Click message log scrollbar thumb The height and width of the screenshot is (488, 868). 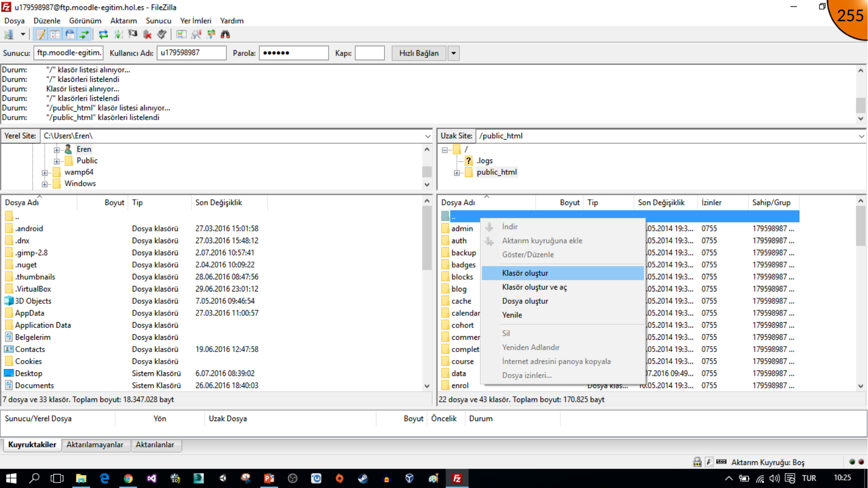point(861,105)
